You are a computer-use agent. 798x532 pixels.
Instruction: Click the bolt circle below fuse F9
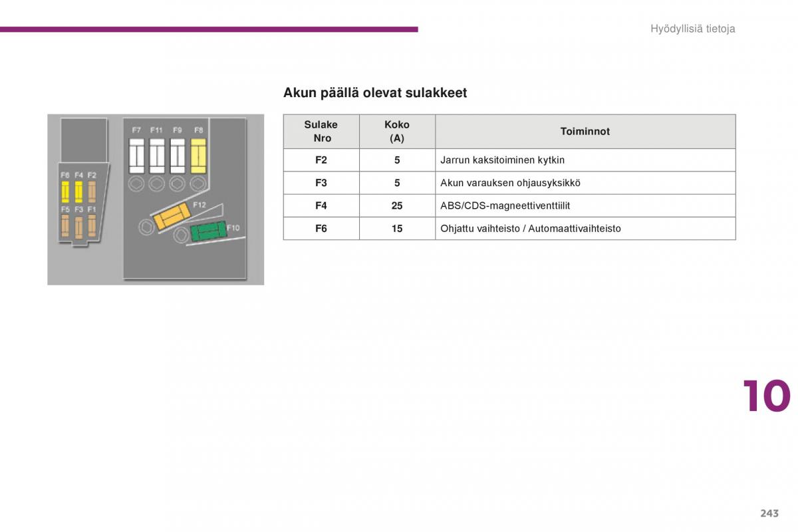[x=177, y=184]
